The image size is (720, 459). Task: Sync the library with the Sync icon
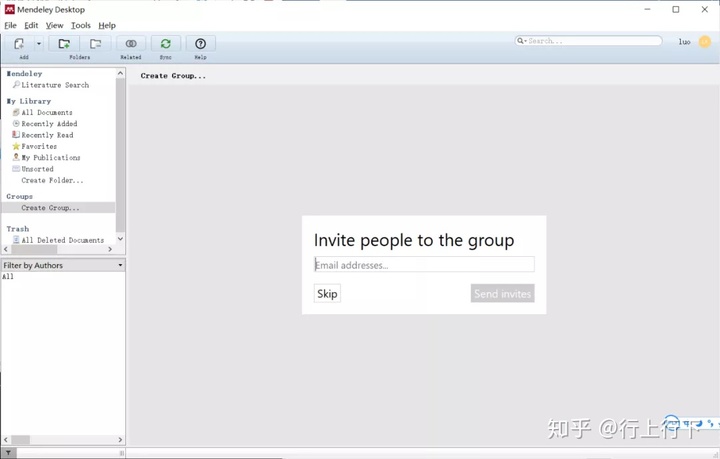tap(165, 44)
